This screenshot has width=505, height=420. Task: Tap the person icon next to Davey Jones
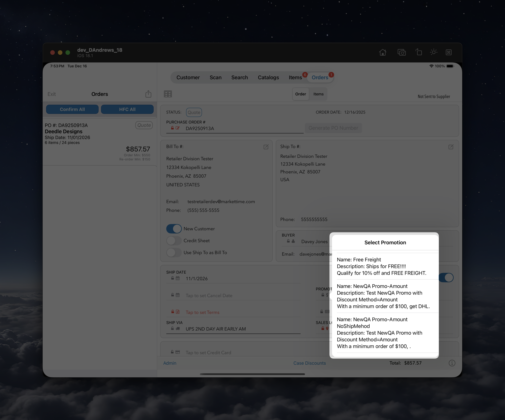point(293,241)
